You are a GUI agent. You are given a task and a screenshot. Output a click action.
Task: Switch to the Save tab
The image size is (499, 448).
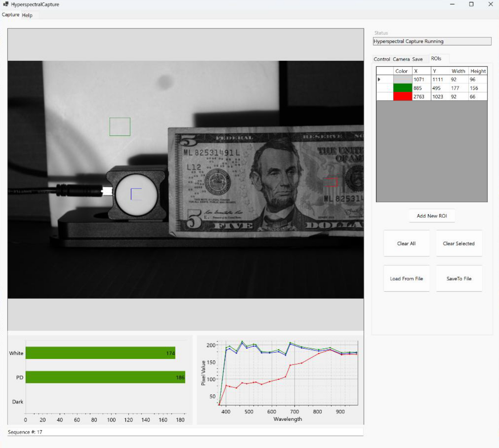pos(417,59)
